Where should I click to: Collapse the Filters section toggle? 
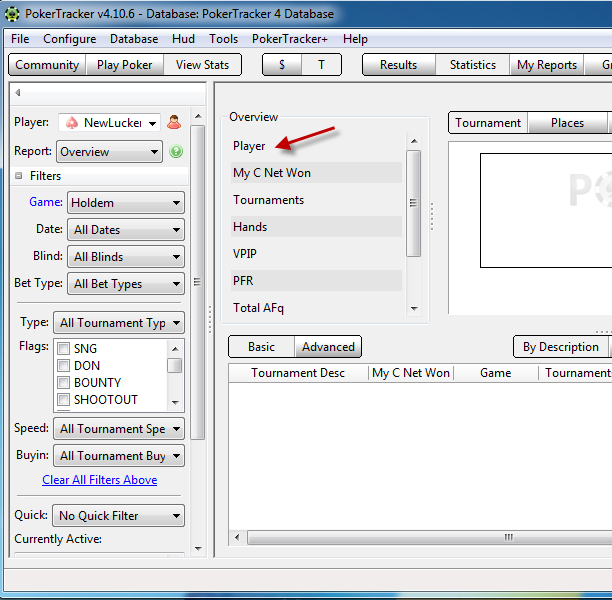coord(18,176)
